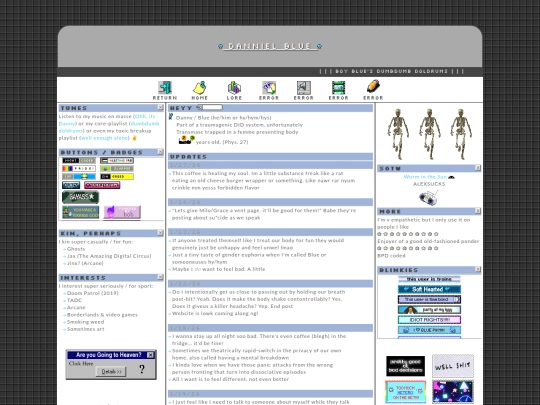This screenshot has height=405, width=540.
Task: Open the well enough alone playlist link
Action: (105, 138)
